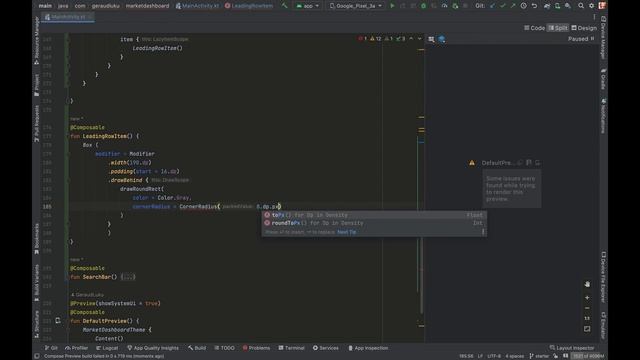
Task: Open Build Variants side panel
Action: pos(37,283)
